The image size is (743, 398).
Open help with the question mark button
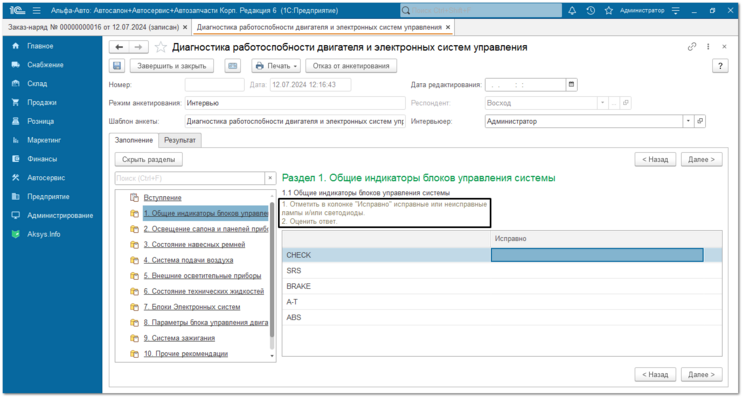pos(720,66)
